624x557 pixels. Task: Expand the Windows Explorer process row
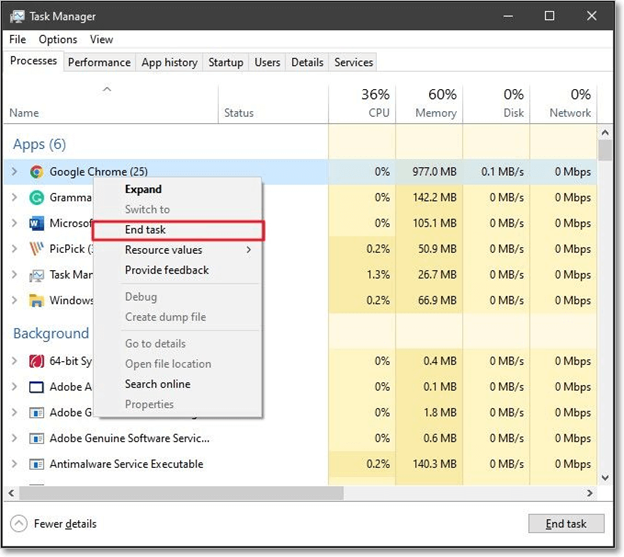[x=14, y=300]
